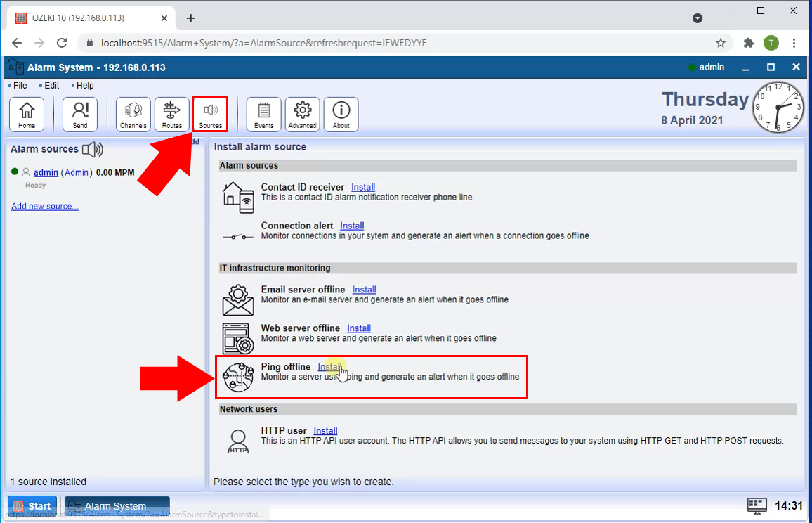
Task: Click the '1 source installed' status text
Action: 48,482
